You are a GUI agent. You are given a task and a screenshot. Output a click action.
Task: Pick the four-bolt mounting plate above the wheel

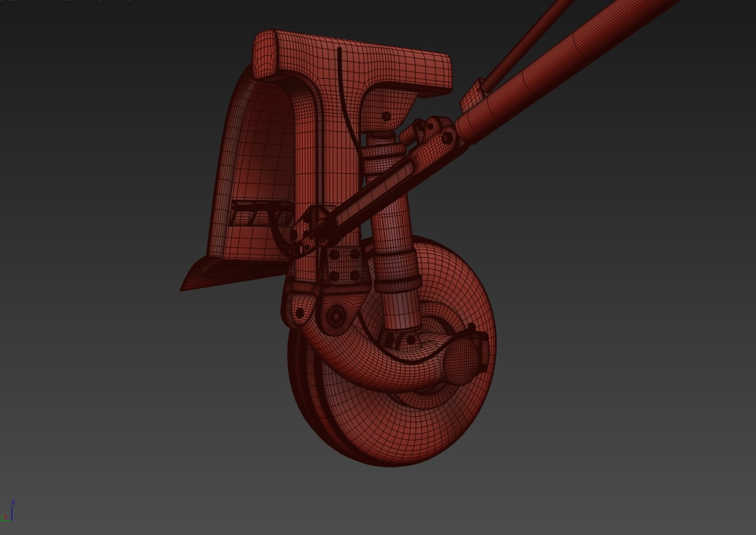coord(344,265)
